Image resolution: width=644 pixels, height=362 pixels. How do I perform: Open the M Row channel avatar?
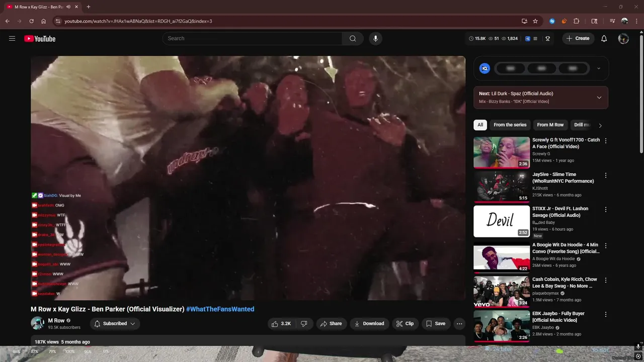[x=38, y=323]
